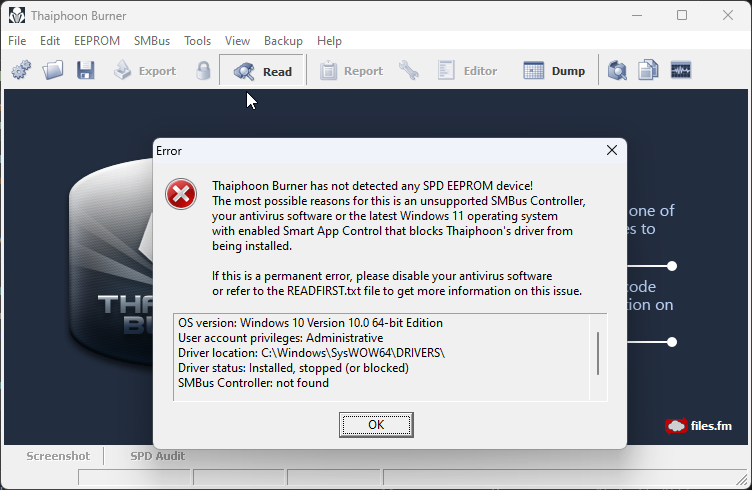Viewport: 752px width, 490px height.
Task: Click the waveform monitor toolbar icon
Action: pyautogui.click(x=681, y=70)
